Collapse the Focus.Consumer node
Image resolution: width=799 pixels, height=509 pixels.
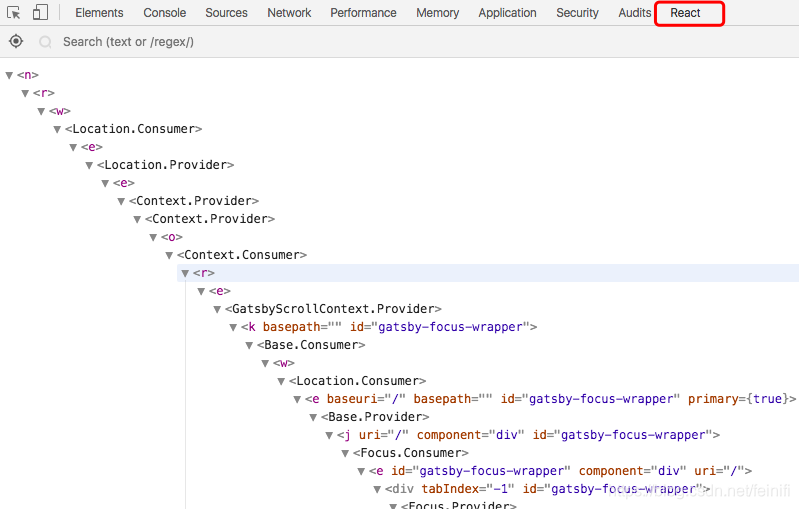[x=345, y=453]
